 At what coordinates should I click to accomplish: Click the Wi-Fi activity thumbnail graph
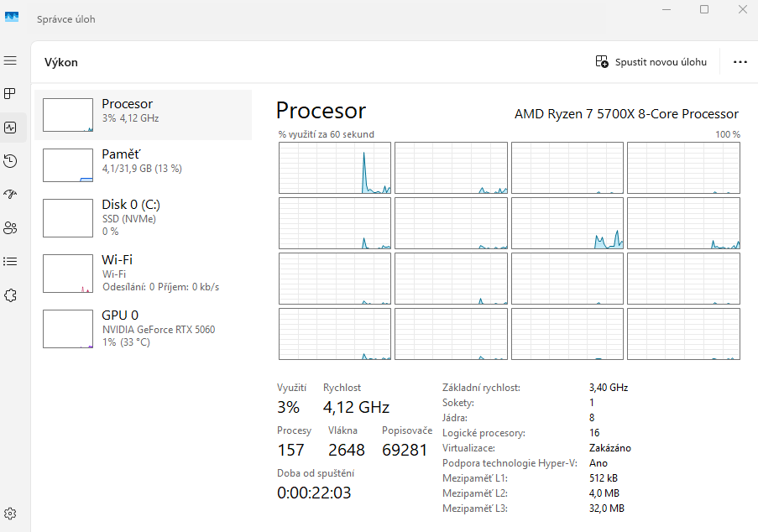(x=67, y=273)
